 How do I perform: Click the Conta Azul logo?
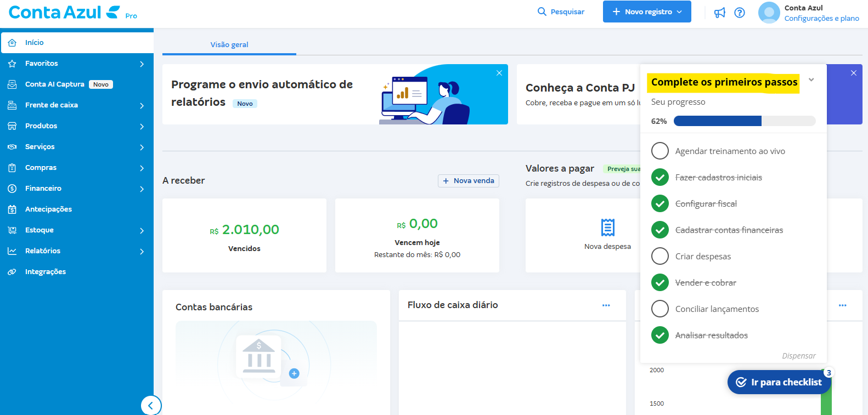click(x=64, y=12)
